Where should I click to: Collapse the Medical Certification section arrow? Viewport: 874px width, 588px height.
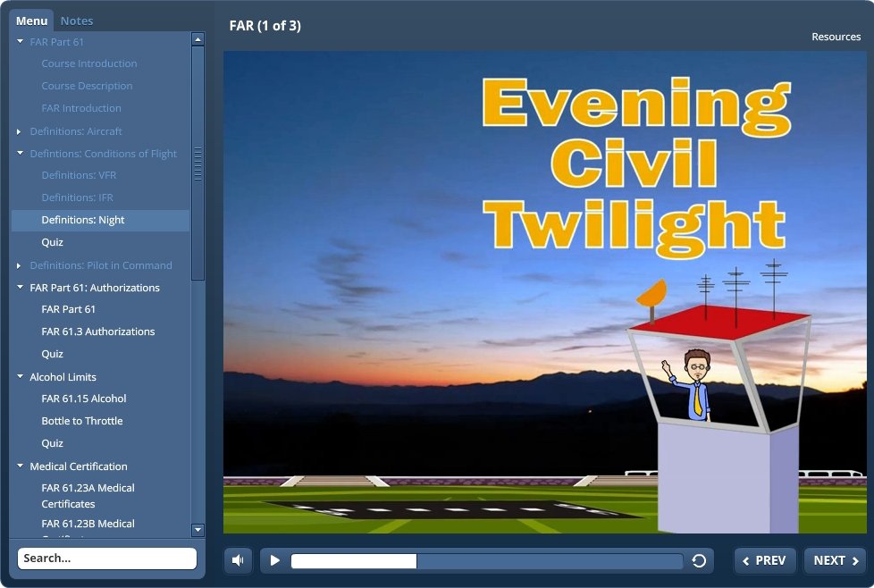pos(21,466)
